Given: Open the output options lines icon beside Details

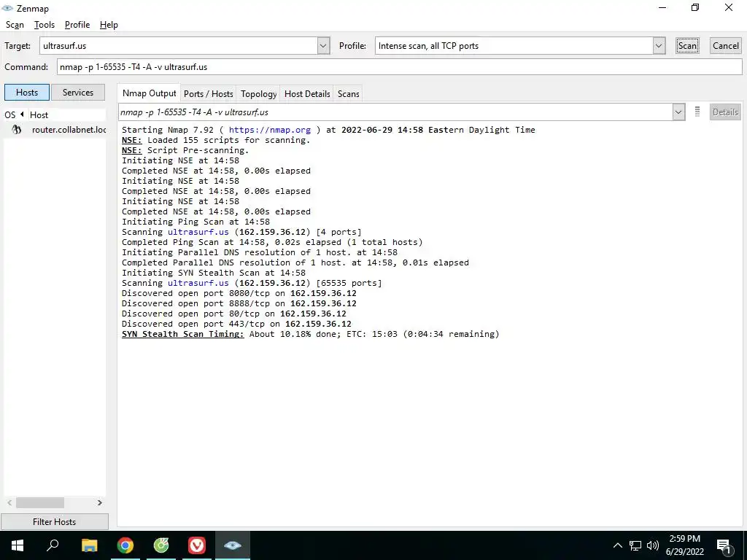Looking at the screenshot, I should click(697, 112).
